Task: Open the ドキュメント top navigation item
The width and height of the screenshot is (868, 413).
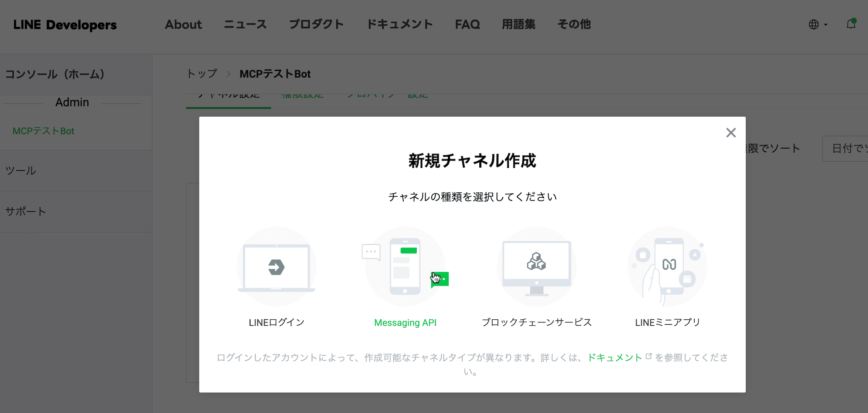Action: 399,24
